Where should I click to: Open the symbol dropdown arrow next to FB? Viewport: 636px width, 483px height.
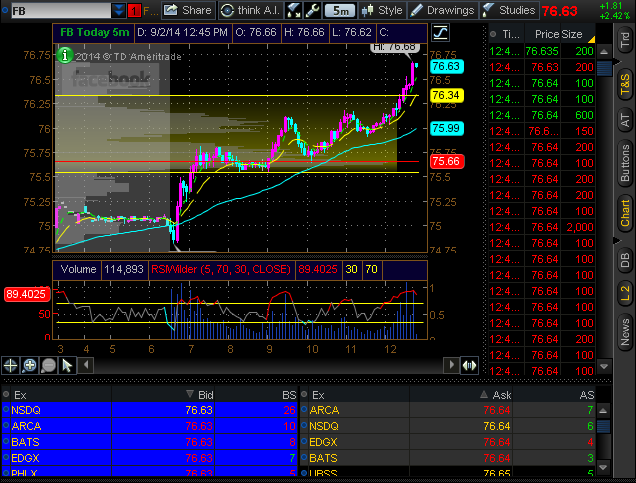coord(118,10)
